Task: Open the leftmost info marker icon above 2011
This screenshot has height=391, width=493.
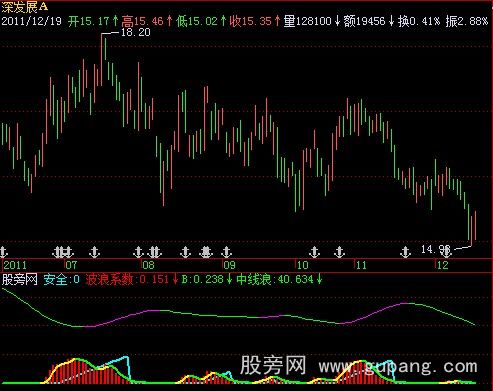Action: [3, 252]
